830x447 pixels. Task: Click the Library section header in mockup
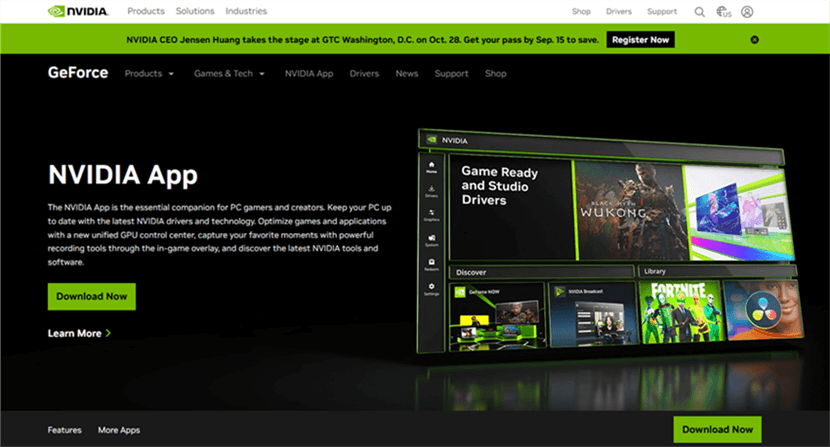(717, 271)
